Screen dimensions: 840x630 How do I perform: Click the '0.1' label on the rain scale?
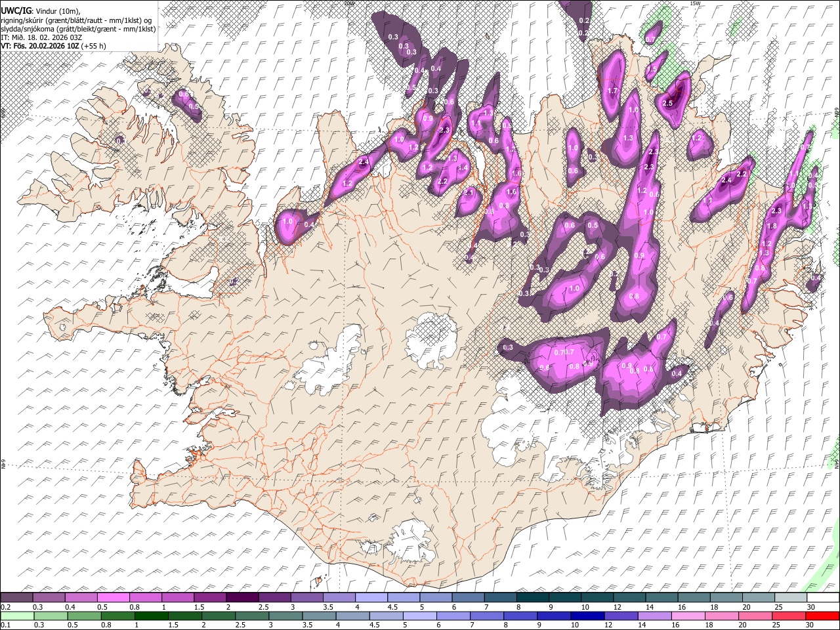[x=5, y=625]
